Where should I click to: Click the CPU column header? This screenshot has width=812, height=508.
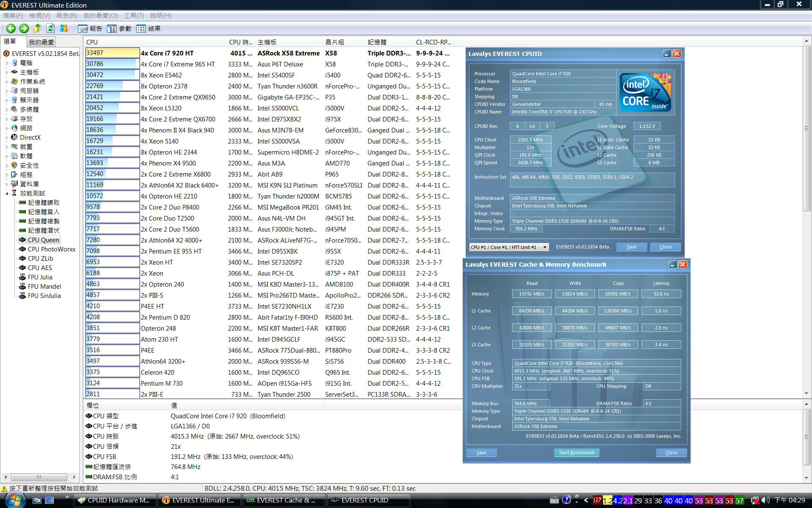pyautogui.click(x=154, y=42)
